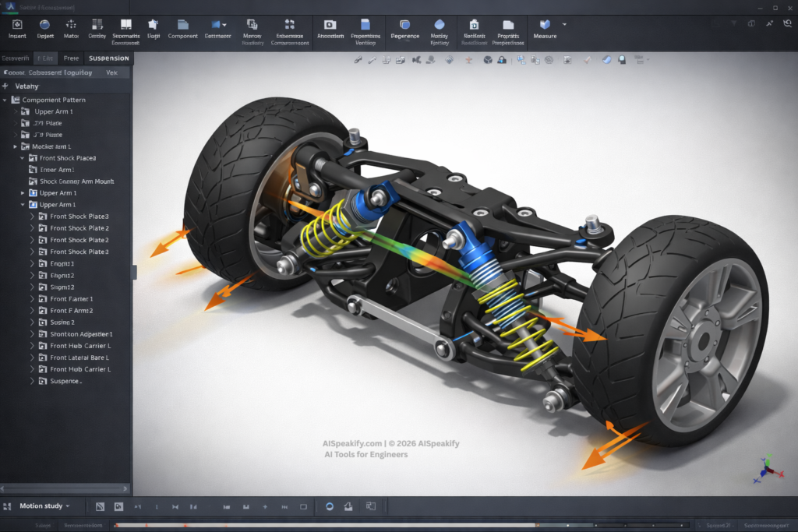
Task: Select Shock Arm Mount tree item
Action: [x=76, y=181]
